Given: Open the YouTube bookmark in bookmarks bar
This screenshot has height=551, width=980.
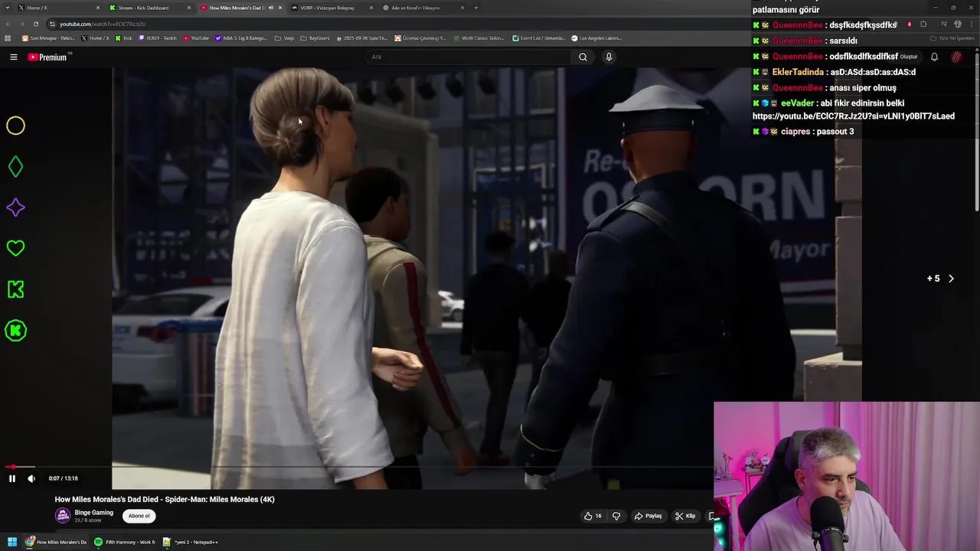Looking at the screenshot, I should (x=196, y=37).
